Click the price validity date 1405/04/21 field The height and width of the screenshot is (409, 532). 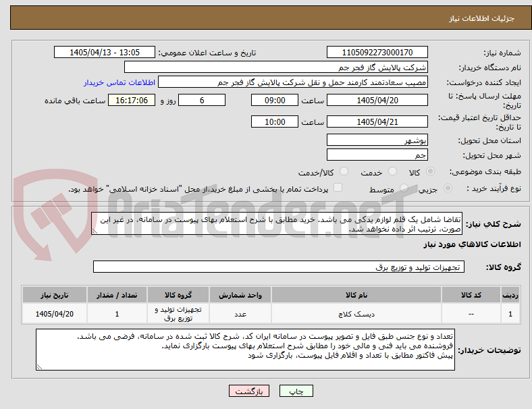pos(377,121)
